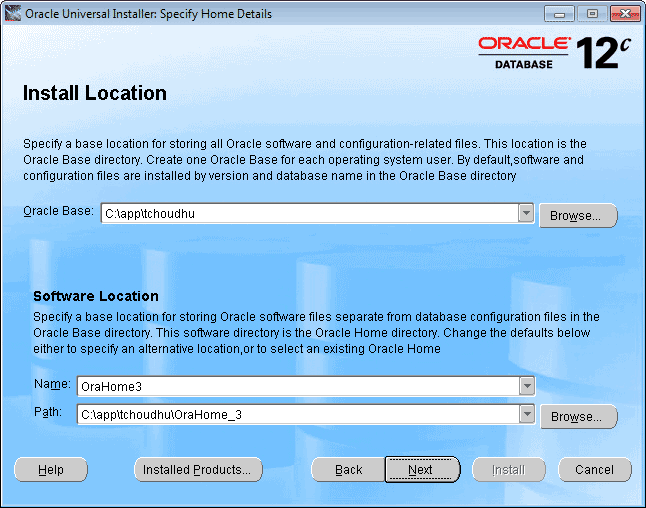Expand the Name combo box dropdown
Screen dimensions: 646x508
coord(527,386)
